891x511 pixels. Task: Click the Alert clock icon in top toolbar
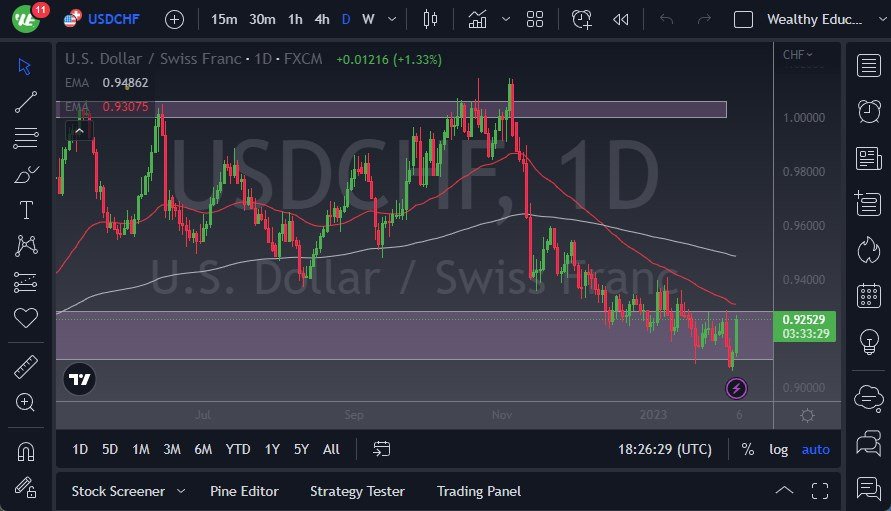(582, 19)
